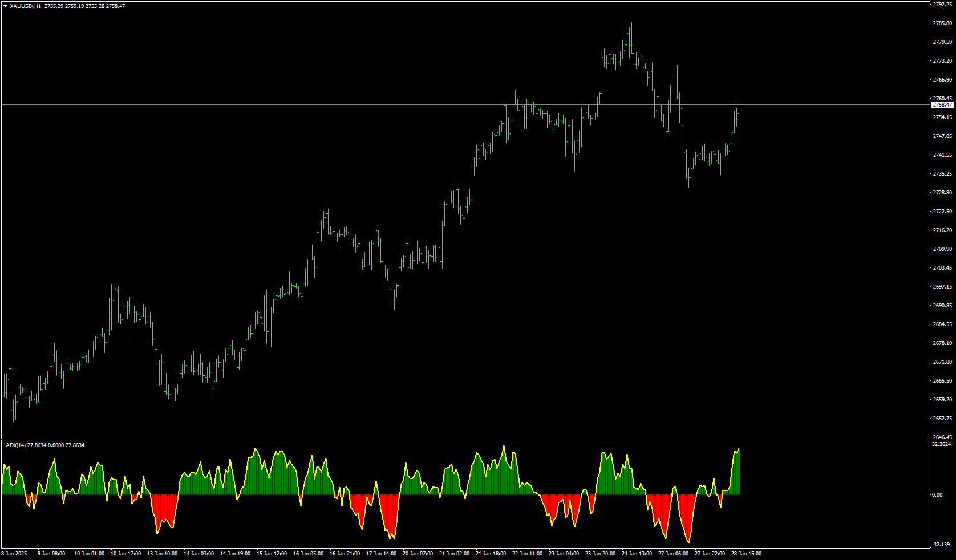Click the 2779.50 price scale label
Viewport: 956px width, 560px height.
[x=942, y=42]
